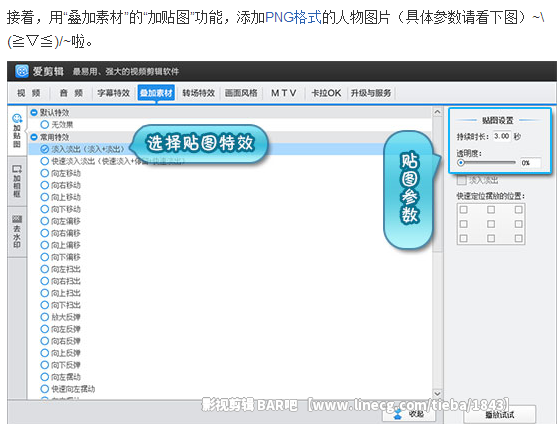This screenshot has width=557, height=424.
Task: Select the 快速淡入淡出 effect
Action: click(44, 161)
